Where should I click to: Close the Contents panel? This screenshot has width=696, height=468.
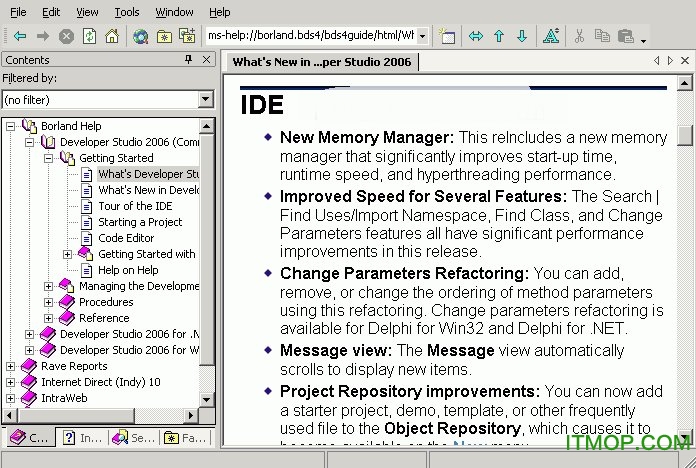(x=206, y=59)
